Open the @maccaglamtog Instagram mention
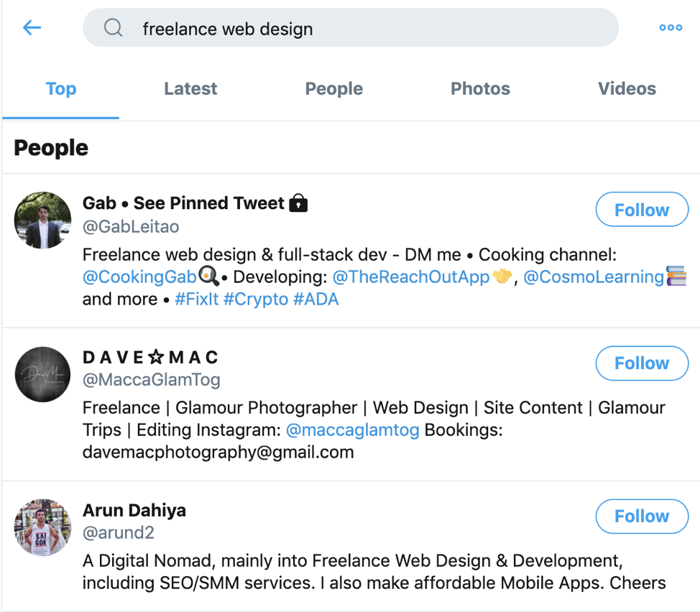The image size is (700, 612). pyautogui.click(x=352, y=430)
